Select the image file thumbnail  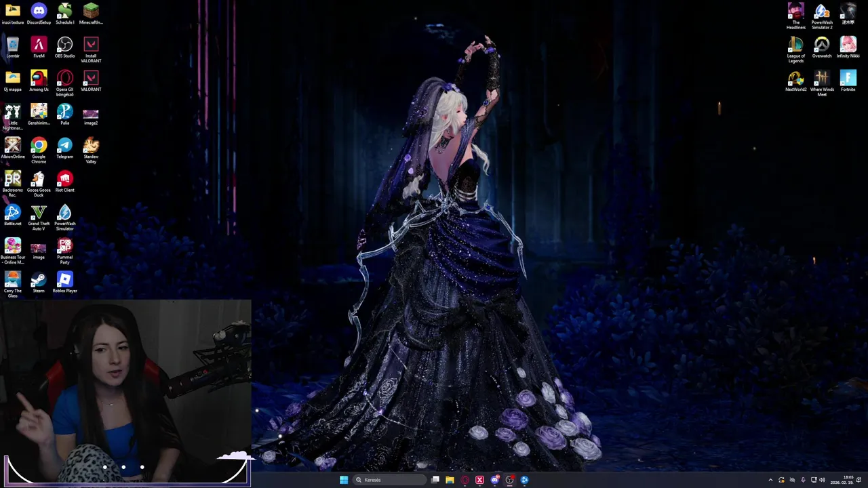[39, 249]
